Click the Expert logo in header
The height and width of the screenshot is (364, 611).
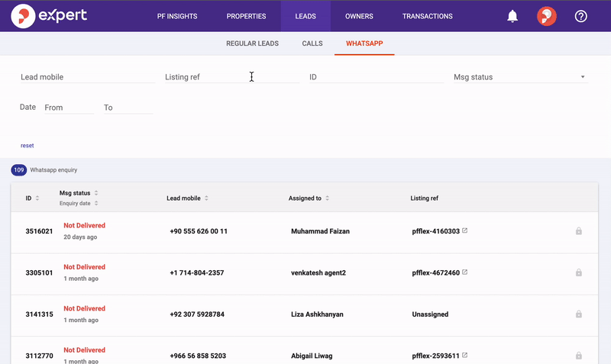tap(50, 16)
